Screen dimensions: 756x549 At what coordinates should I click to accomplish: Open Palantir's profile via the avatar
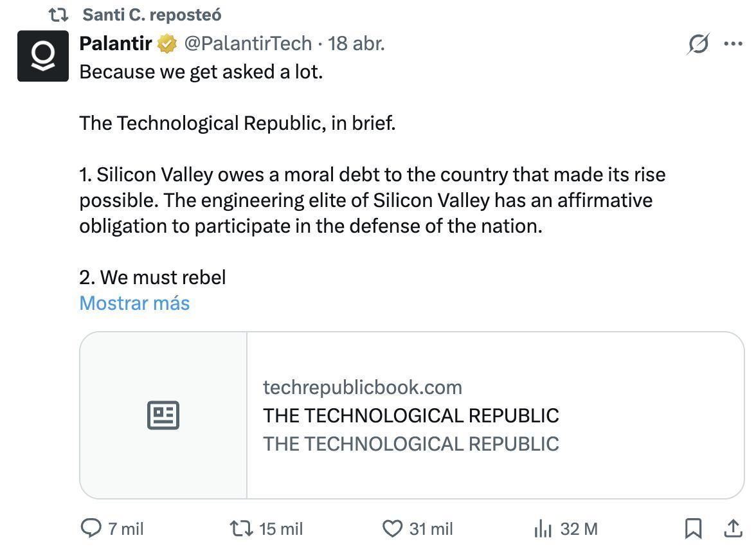pyautogui.click(x=42, y=56)
